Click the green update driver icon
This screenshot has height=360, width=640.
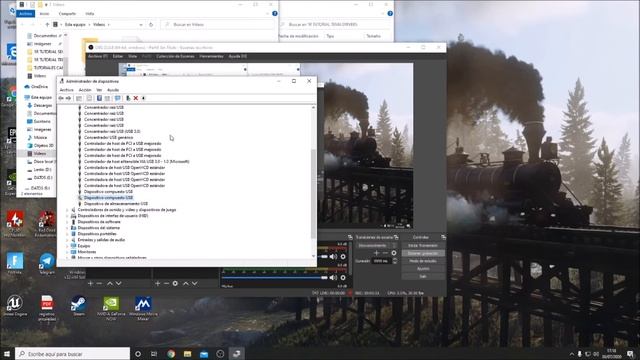(128, 98)
